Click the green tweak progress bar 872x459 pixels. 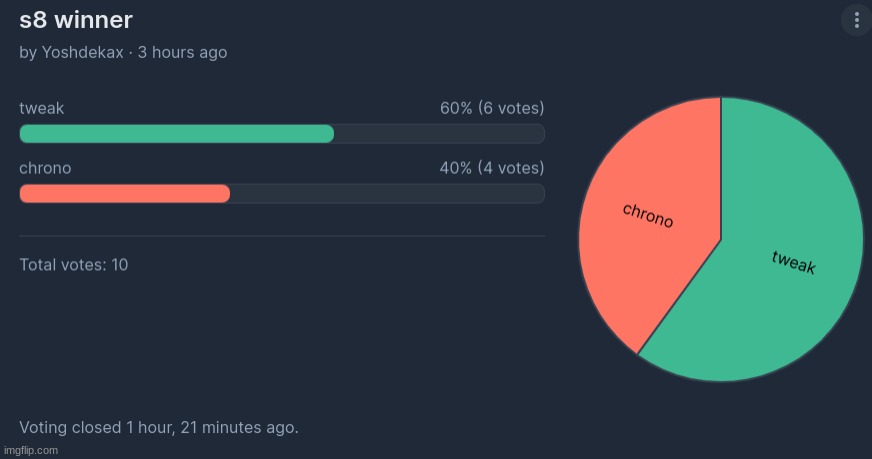177,134
